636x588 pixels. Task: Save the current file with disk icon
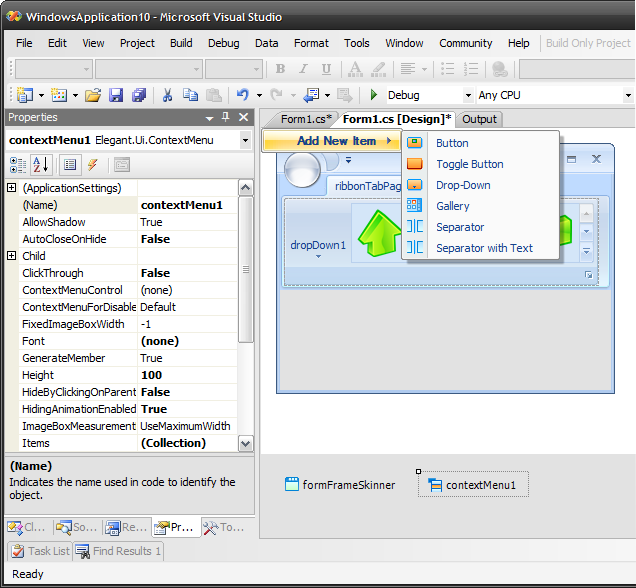(x=116, y=95)
